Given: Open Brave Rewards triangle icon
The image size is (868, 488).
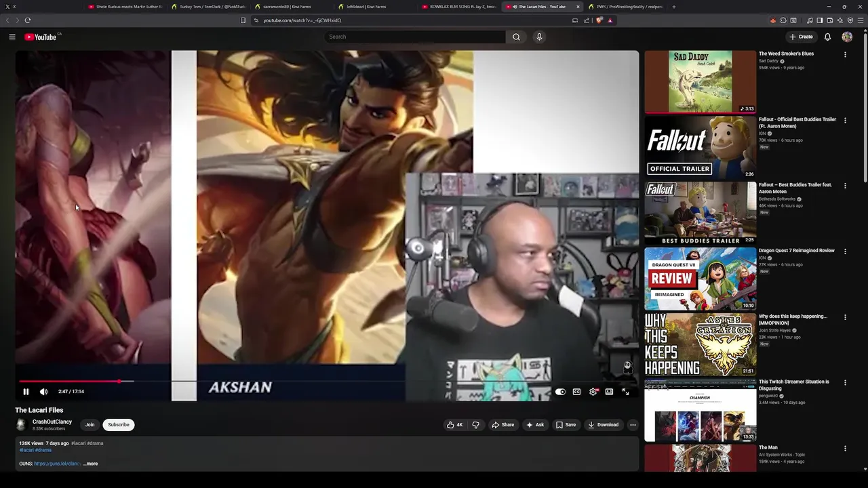Looking at the screenshot, I should (610, 20).
